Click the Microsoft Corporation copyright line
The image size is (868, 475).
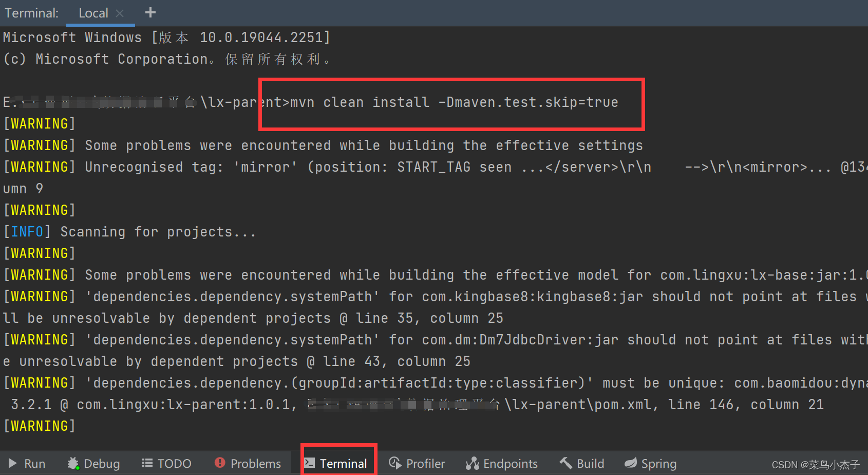click(167, 59)
